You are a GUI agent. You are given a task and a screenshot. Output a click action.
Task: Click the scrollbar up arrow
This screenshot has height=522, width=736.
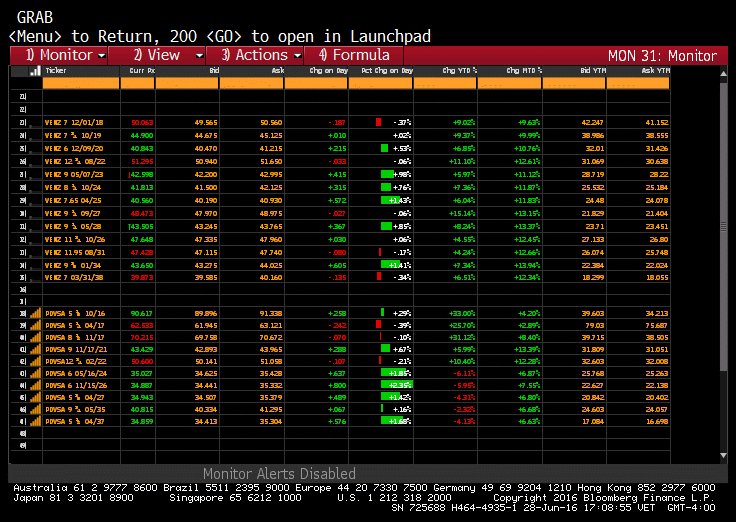[723, 73]
